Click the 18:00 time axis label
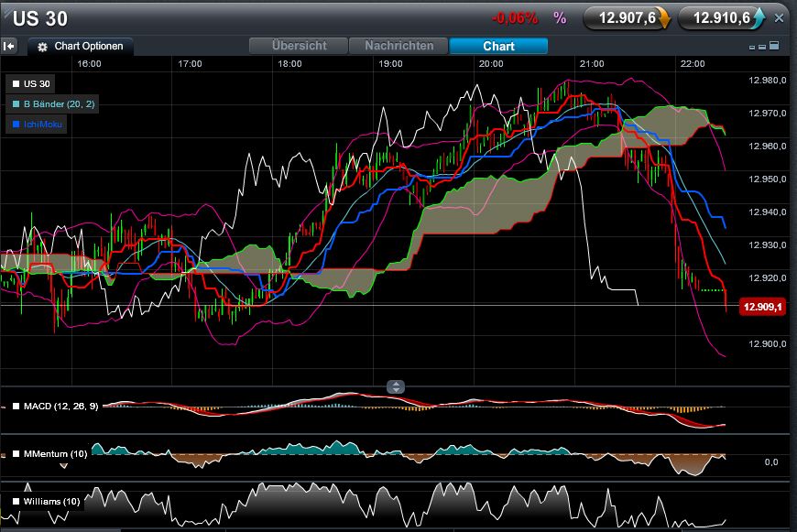Image resolution: width=797 pixels, height=532 pixels. click(x=289, y=64)
